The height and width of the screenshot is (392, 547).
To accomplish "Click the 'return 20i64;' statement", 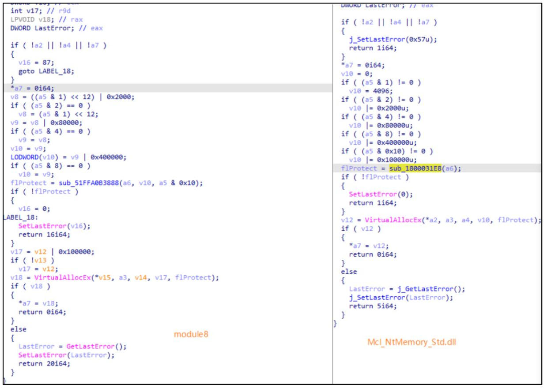I will coord(43,364).
